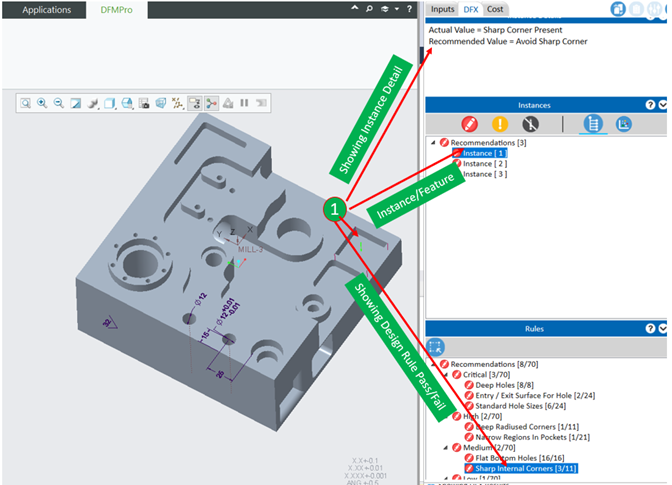Select the Deep Holes [8/8] rule
This screenshot has height=485, width=672.
tap(504, 385)
